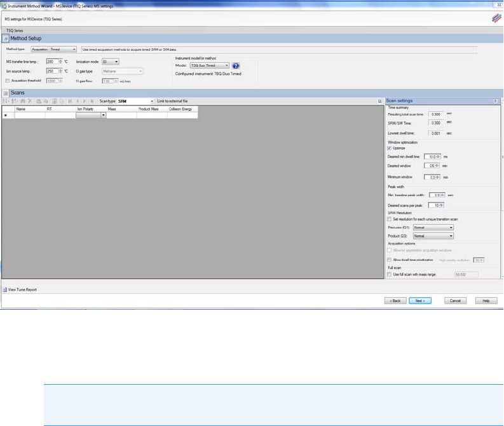Click the pin icon left of Scan settings
This screenshot has width=504, height=426.
[x=380, y=101]
